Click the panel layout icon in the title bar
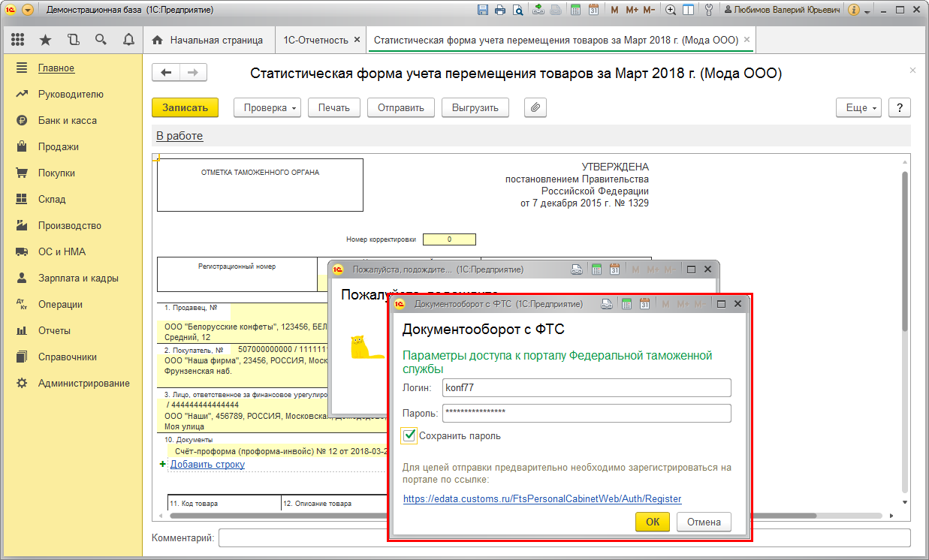The width and height of the screenshot is (929, 560). [688, 11]
